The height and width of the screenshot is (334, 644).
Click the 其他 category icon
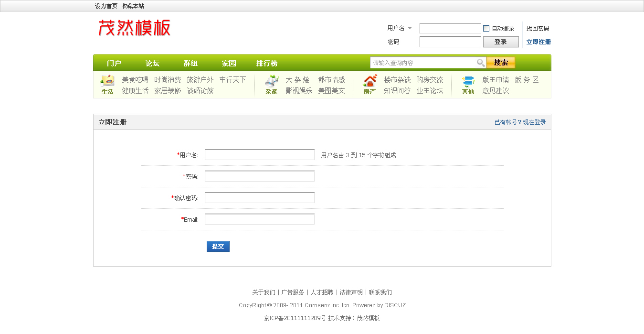click(x=468, y=80)
